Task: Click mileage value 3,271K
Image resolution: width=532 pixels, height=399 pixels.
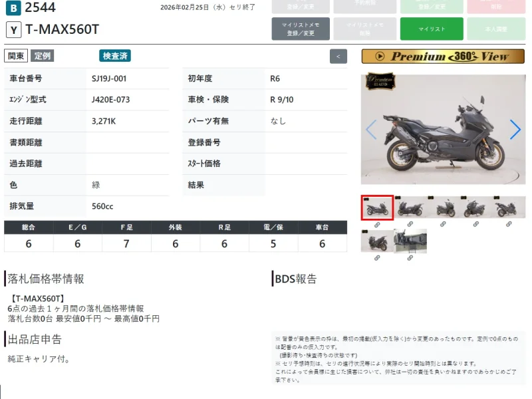Action: (x=104, y=121)
